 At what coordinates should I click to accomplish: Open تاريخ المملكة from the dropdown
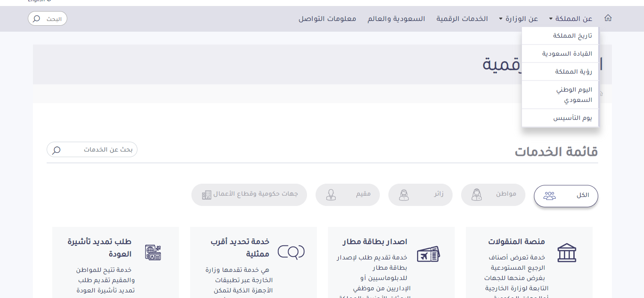click(572, 36)
